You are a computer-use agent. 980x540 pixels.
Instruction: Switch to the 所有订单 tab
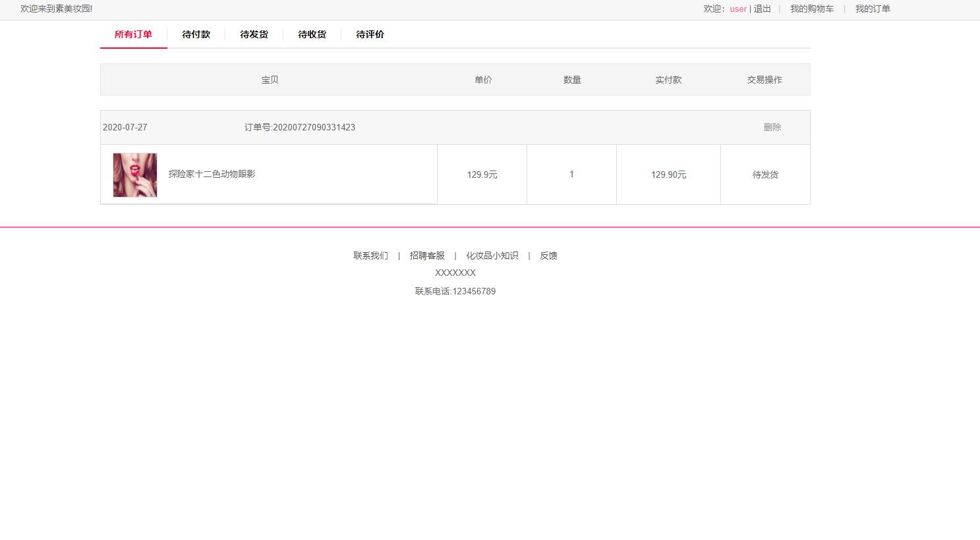133,34
